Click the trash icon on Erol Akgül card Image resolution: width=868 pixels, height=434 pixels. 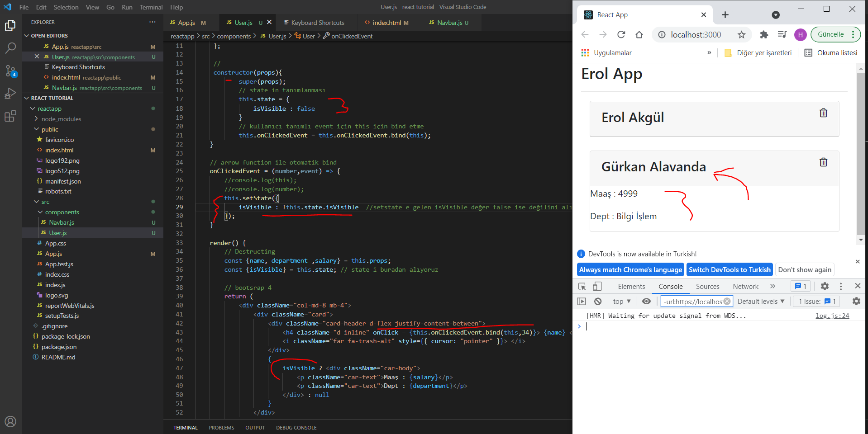click(823, 113)
